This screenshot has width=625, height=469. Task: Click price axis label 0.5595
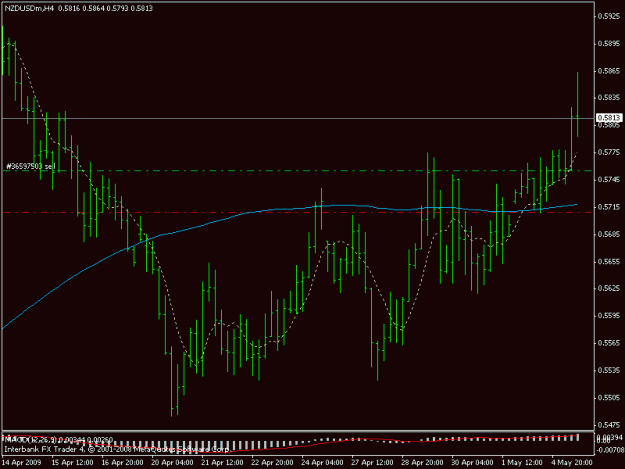pos(609,316)
